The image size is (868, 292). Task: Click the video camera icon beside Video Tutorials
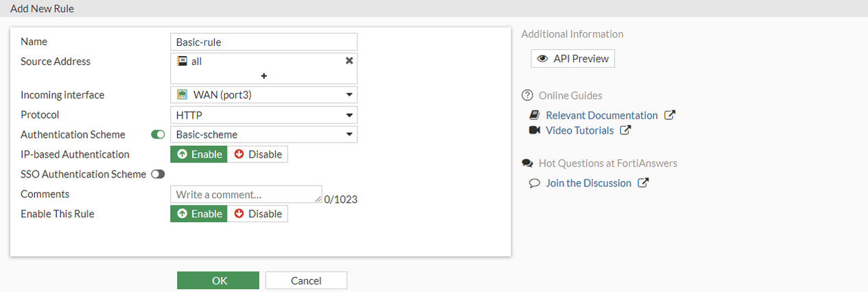click(x=535, y=130)
